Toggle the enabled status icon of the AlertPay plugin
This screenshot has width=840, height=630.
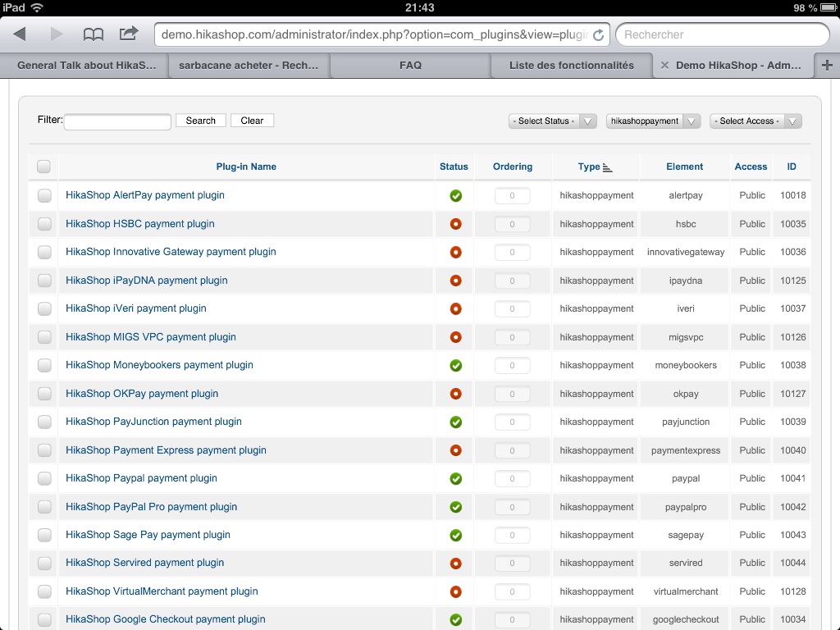click(455, 195)
